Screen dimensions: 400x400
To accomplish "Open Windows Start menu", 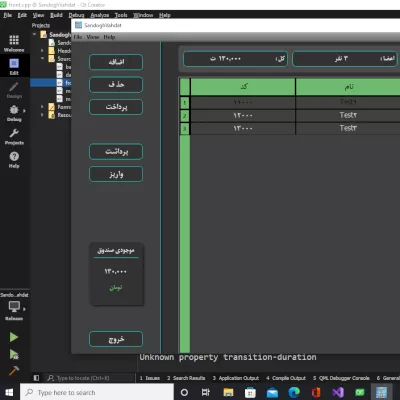I will [9, 392].
